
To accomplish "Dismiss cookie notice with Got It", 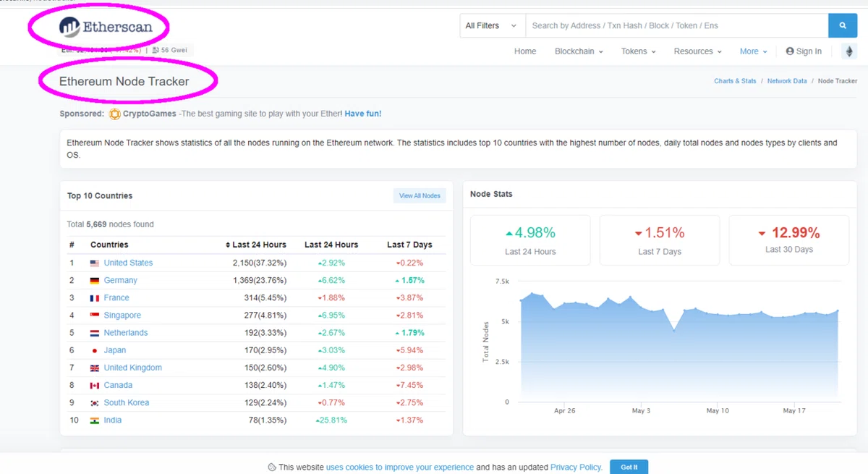I will coord(629,467).
